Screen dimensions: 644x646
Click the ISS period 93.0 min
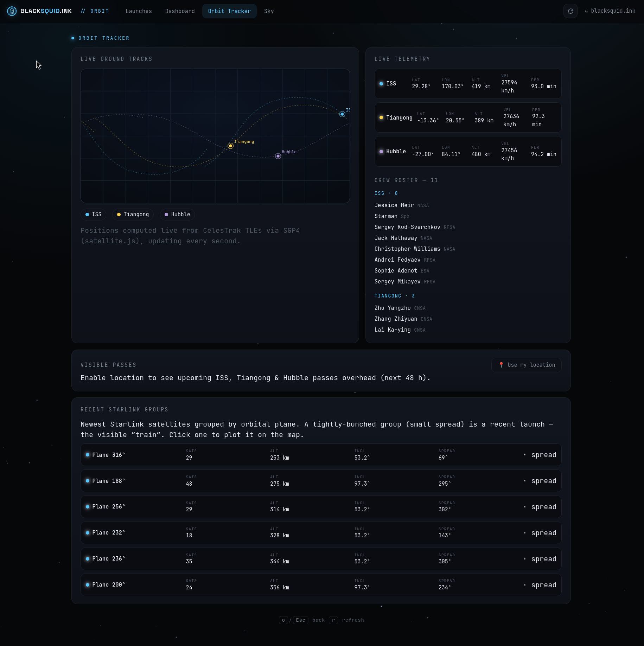click(543, 87)
